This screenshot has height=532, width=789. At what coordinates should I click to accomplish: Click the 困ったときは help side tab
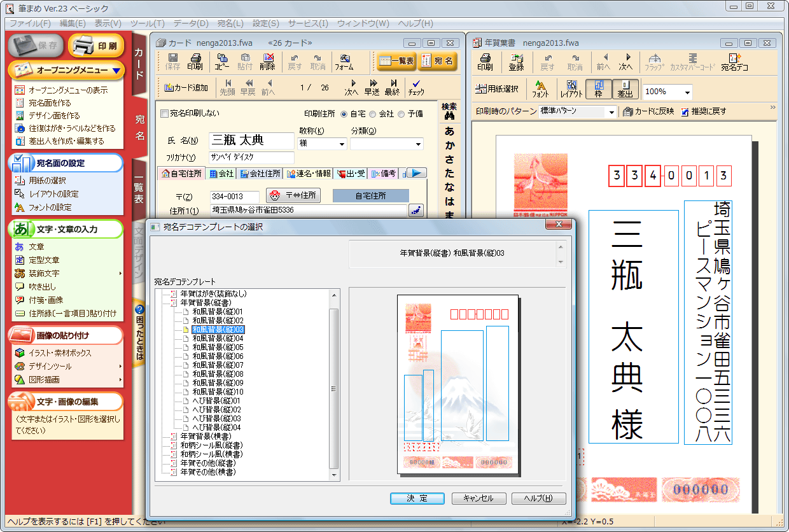click(140, 333)
